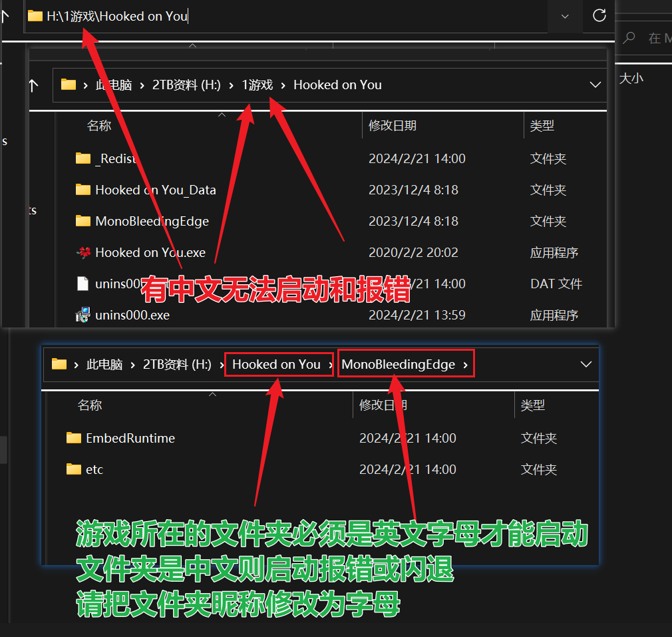Select the 类型 column header
This screenshot has height=637, width=672.
click(x=542, y=125)
